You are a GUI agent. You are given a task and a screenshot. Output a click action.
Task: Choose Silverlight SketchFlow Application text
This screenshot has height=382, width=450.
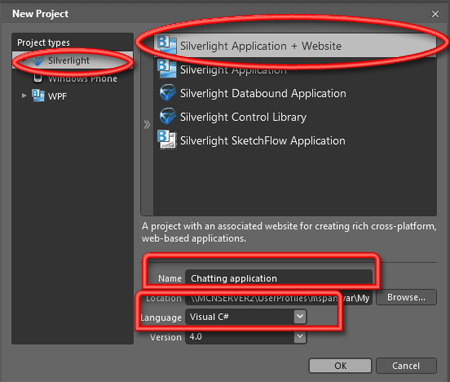[x=263, y=141]
